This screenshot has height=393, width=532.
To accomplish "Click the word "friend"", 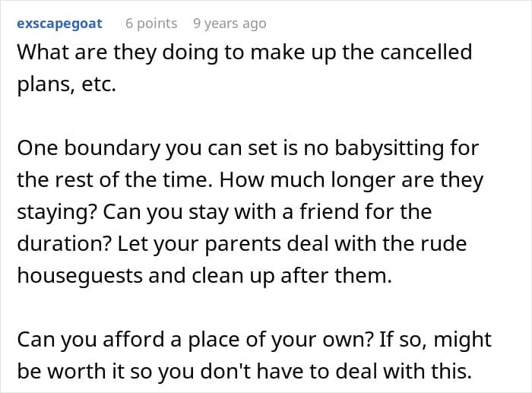I will (329, 211).
